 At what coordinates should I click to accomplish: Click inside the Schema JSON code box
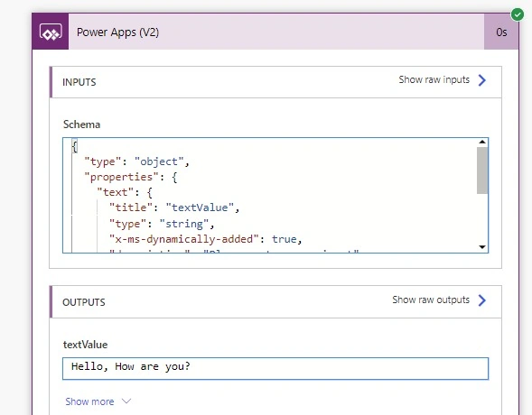tap(270, 195)
